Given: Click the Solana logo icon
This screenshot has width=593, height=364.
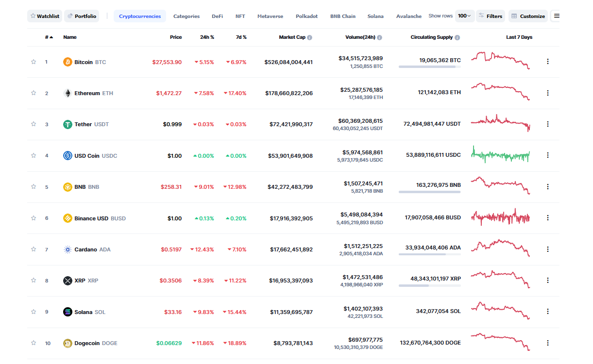Looking at the screenshot, I should pyautogui.click(x=68, y=312).
